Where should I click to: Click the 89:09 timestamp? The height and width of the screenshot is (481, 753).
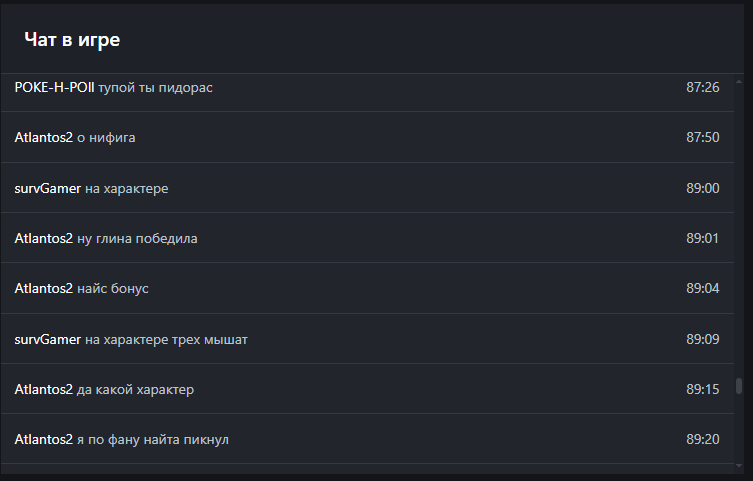[x=702, y=340]
